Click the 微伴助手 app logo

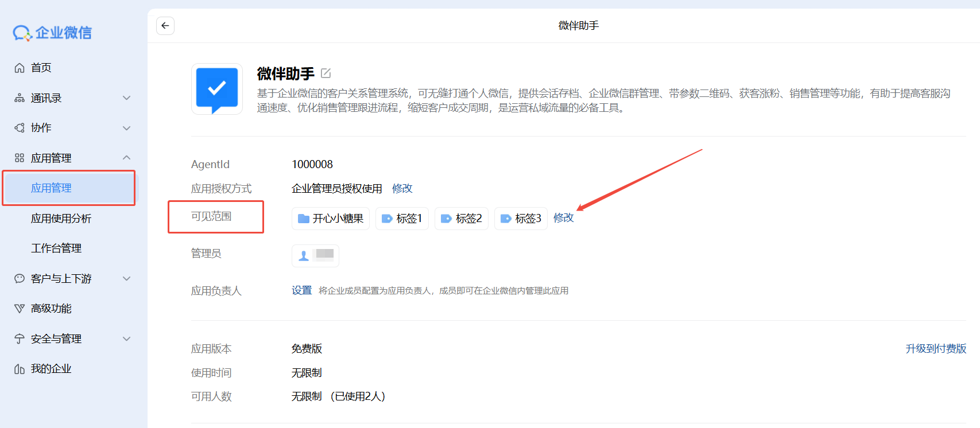(217, 89)
